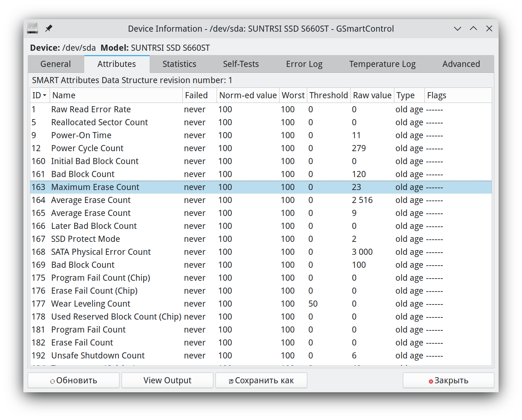Screen dimensions: 522x420
Task: Sort by the Name column header
Action: point(116,95)
